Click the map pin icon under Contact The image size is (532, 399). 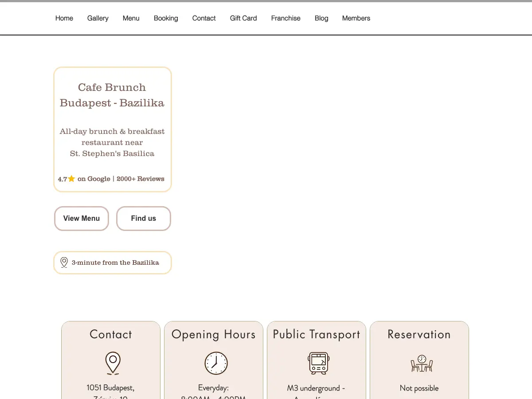click(113, 364)
